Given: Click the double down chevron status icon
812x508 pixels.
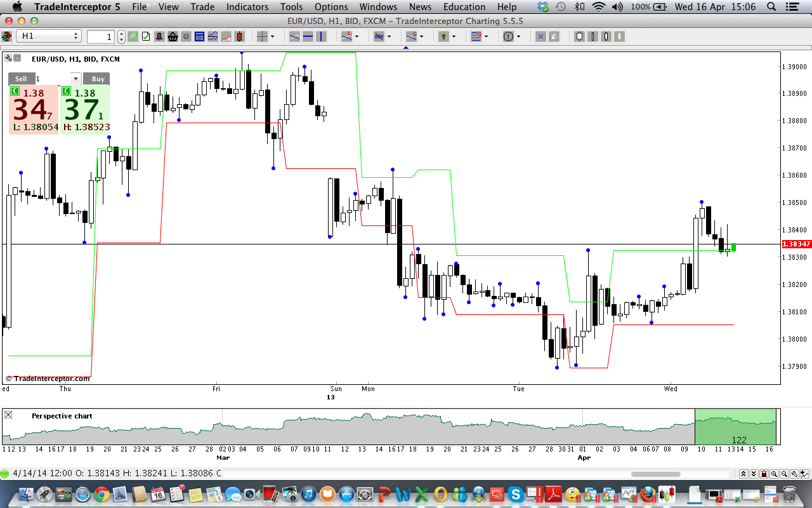Looking at the screenshot, I should [x=754, y=474].
